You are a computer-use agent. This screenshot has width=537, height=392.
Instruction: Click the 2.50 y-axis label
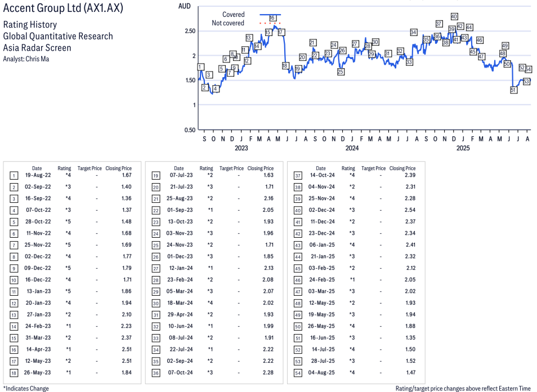pos(190,31)
